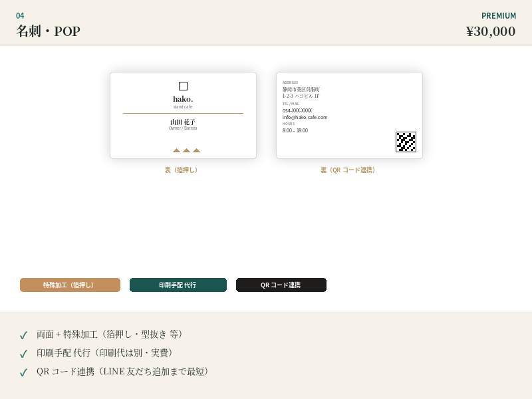The image size is (532, 399).
Task: Click the checkmark beside 印刷手配 代行
Action: click(x=23, y=354)
